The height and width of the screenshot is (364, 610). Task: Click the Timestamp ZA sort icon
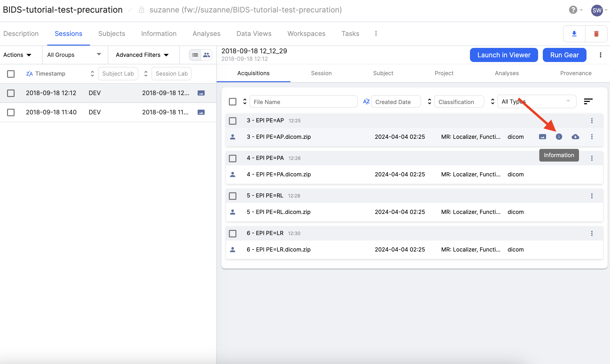click(x=29, y=74)
